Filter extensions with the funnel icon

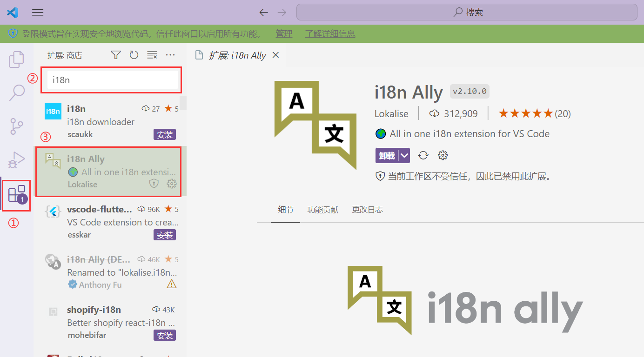tap(116, 55)
